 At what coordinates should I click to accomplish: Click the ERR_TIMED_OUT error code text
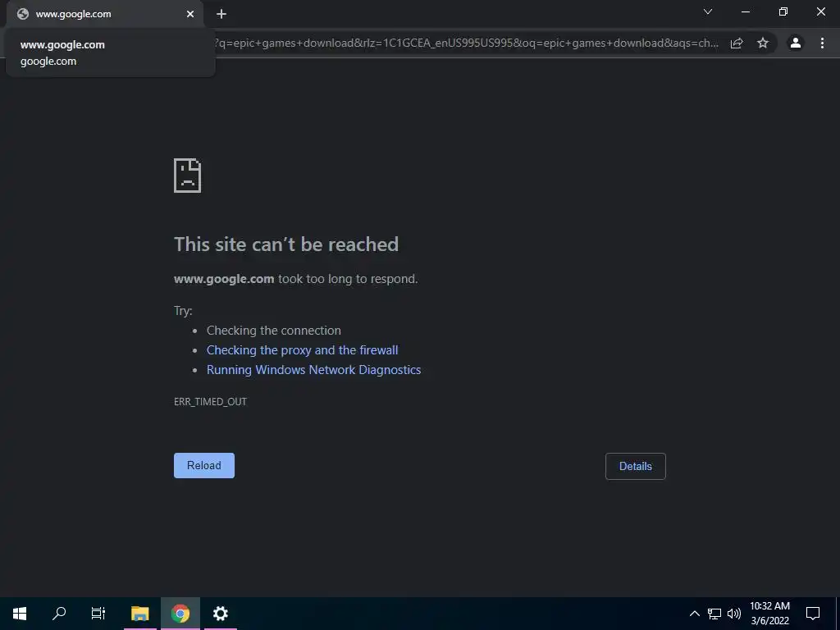[x=210, y=402]
